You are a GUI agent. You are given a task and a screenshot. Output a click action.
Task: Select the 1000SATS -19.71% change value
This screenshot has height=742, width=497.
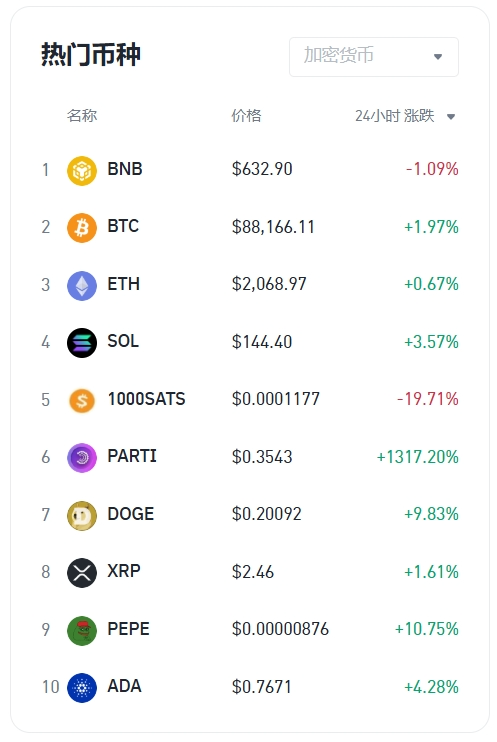pos(427,399)
